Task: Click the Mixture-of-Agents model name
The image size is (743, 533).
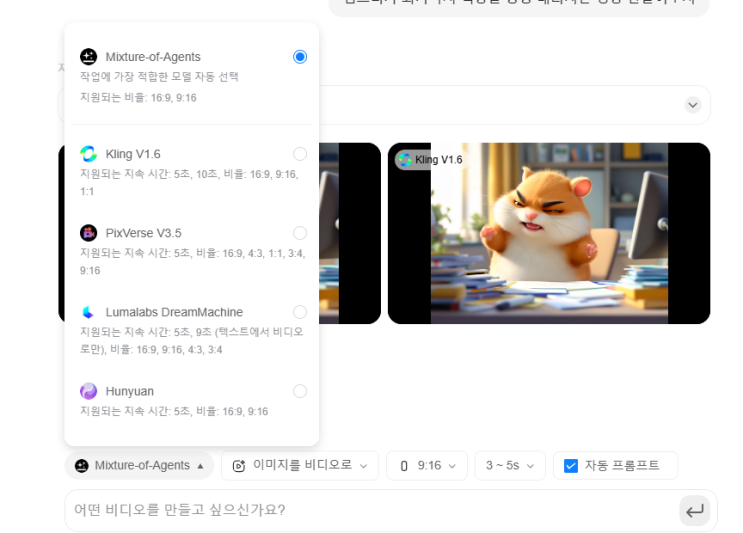Action: (153, 57)
